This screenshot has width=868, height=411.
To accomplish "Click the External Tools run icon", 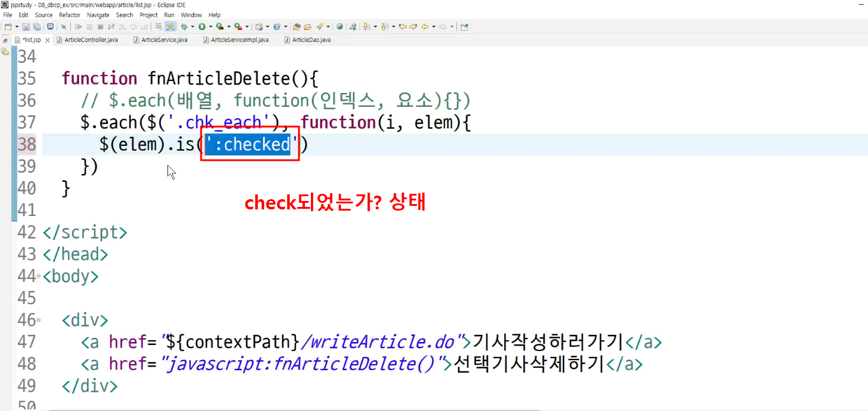I will (238, 26).
